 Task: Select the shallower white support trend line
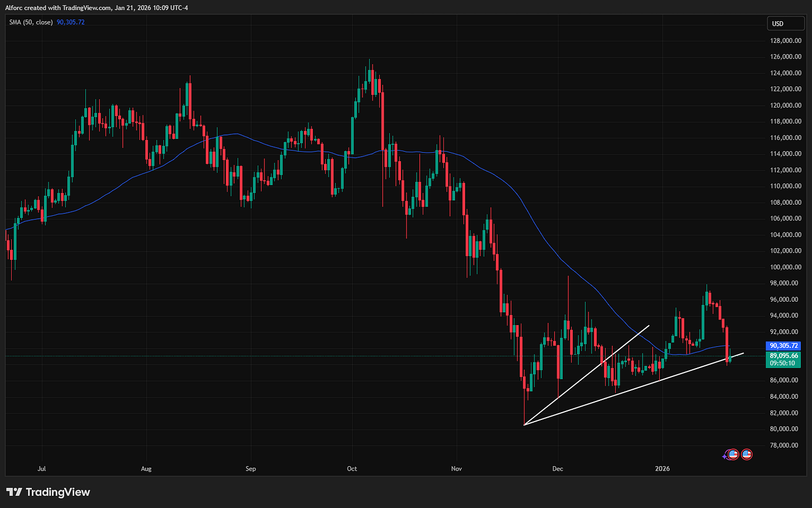(x=634, y=389)
